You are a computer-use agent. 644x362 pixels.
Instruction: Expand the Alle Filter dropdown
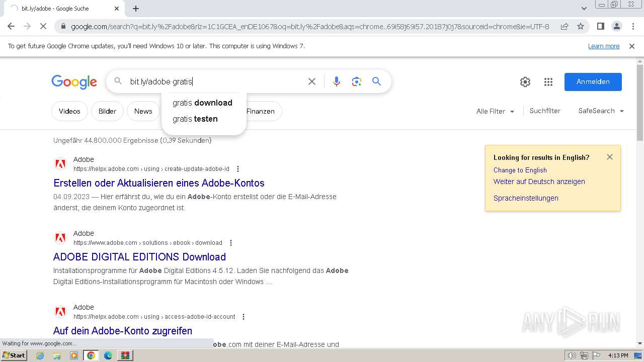pos(496,111)
